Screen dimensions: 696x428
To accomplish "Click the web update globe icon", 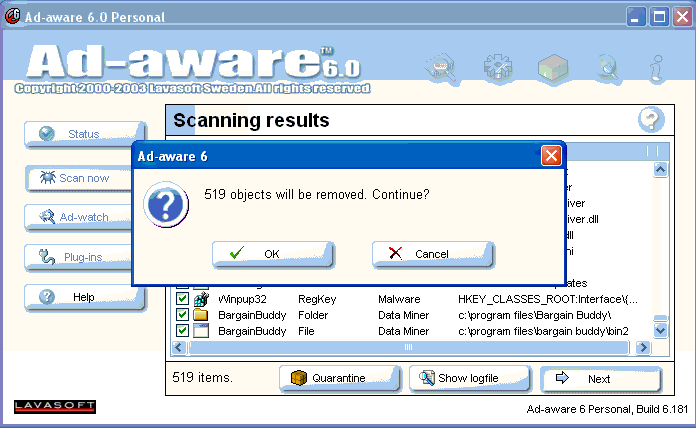I will pyautogui.click(x=607, y=70).
